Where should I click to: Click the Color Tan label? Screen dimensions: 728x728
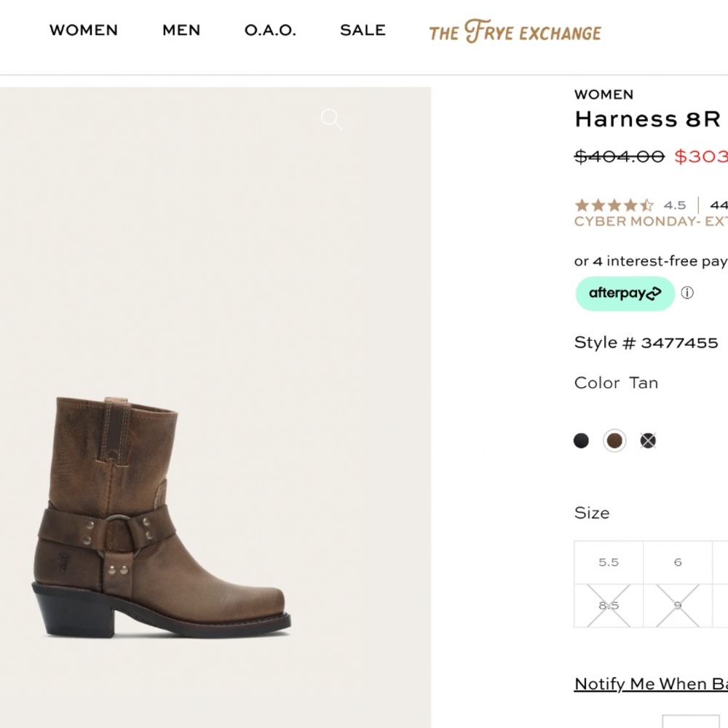click(x=616, y=383)
